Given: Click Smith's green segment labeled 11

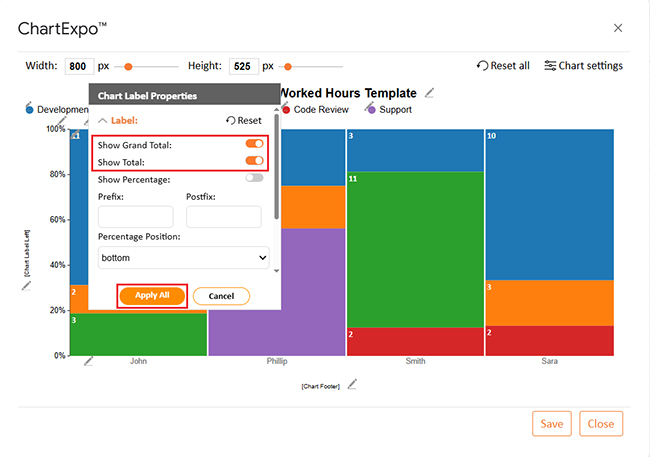Looking at the screenshot, I should click(415, 250).
